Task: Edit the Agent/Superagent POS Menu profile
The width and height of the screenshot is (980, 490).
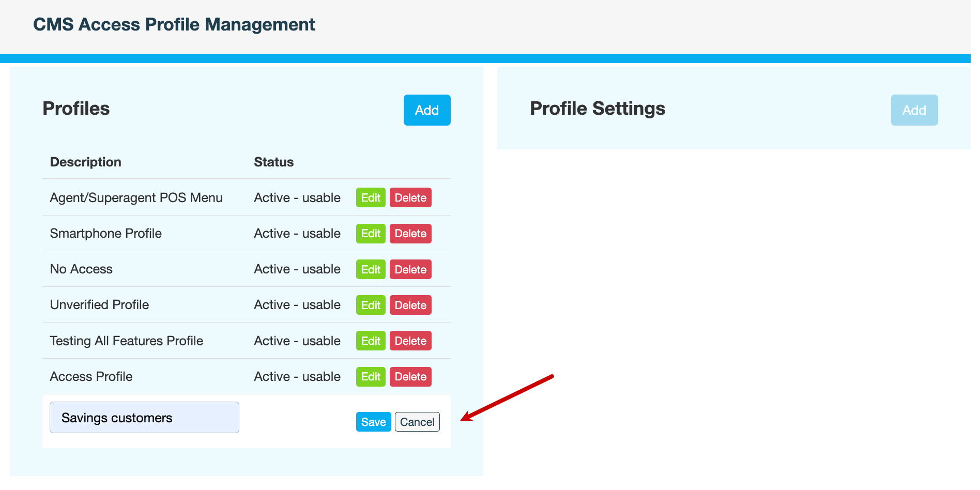Action: [371, 198]
